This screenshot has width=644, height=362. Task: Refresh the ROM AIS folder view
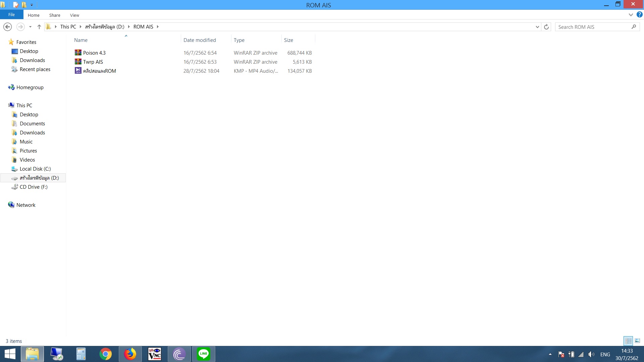(546, 27)
